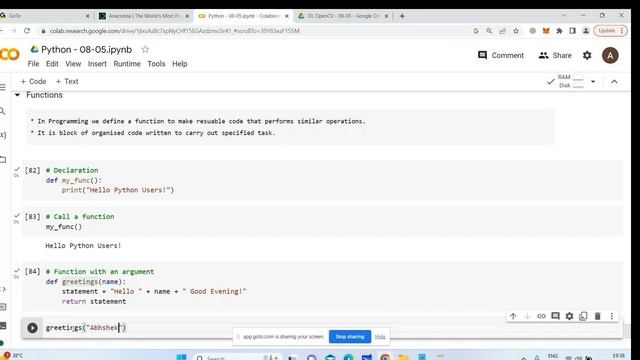Delete the selected cell with trash icon
The height and width of the screenshot is (360, 640).
coord(598,316)
